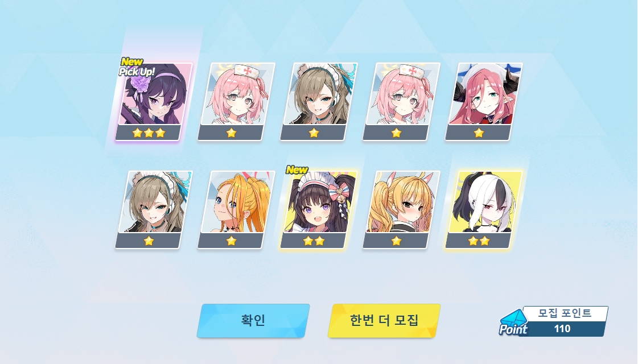Click the first pink-haired nurse card
Viewport: 638px width, 364px height.
236,102
